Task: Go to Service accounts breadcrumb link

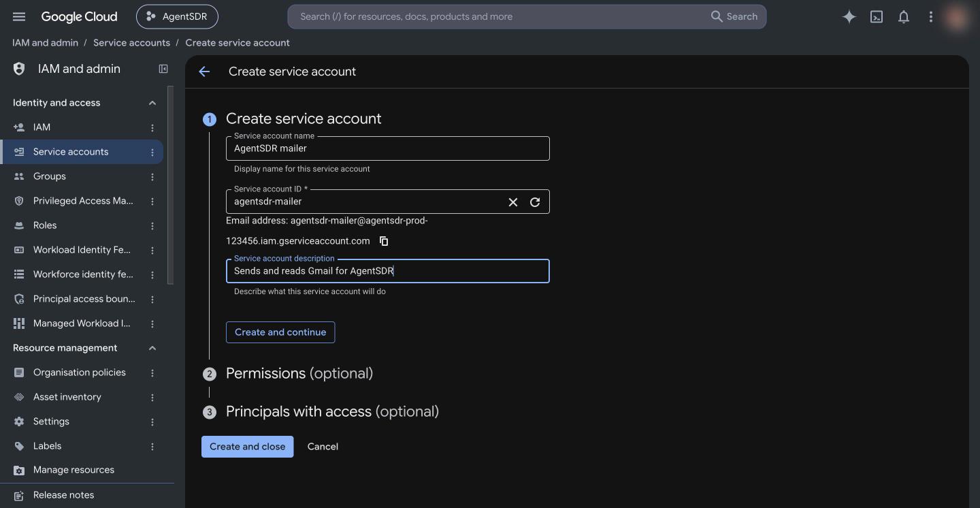Action: coord(131,42)
